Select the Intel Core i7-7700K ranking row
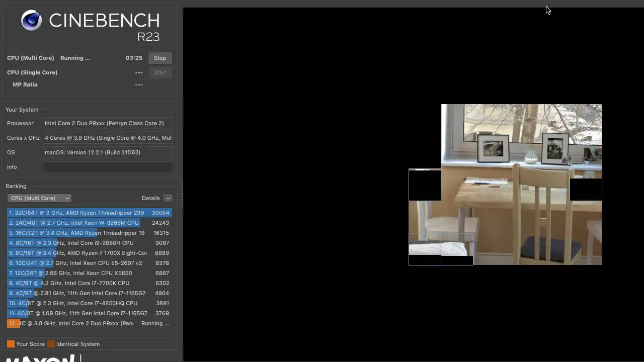The image size is (644, 362). [90, 283]
